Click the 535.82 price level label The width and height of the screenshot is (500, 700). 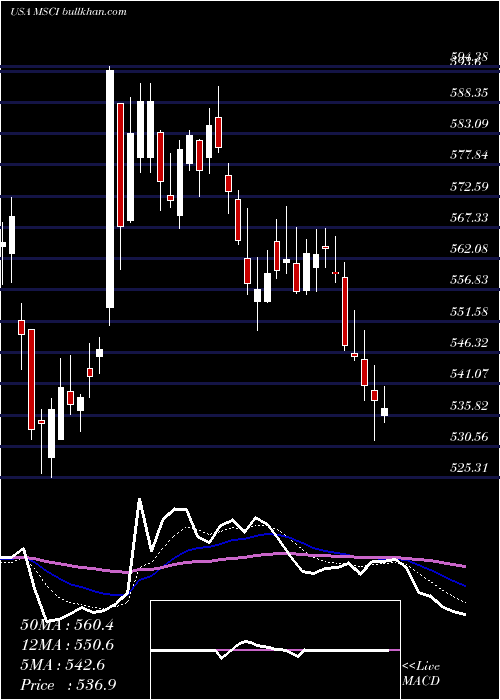tap(469, 405)
